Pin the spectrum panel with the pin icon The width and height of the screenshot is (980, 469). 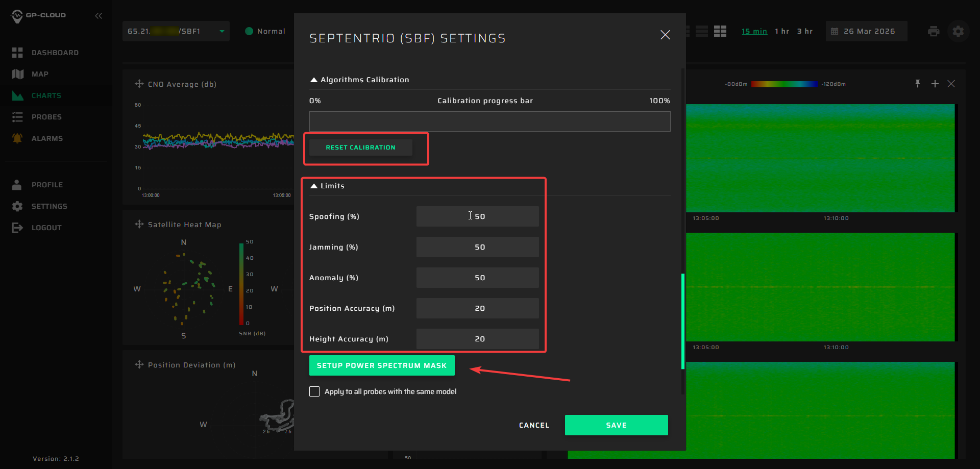pyautogui.click(x=917, y=84)
